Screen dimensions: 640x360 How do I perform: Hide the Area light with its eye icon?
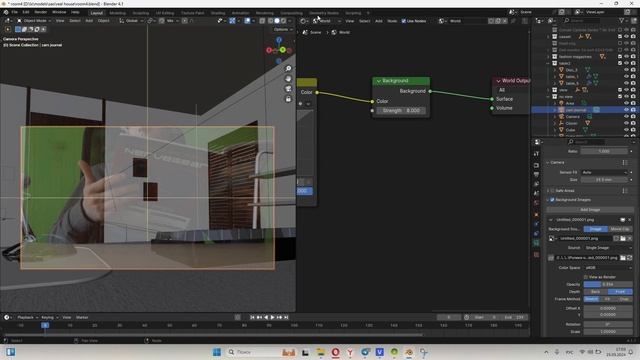click(x=626, y=103)
